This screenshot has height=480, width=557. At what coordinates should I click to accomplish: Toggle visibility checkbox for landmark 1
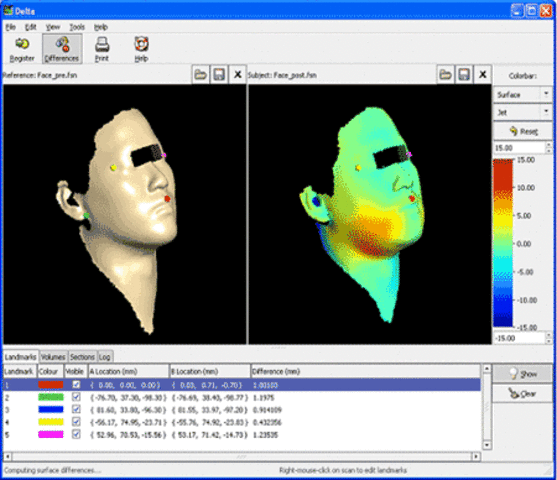(76, 385)
